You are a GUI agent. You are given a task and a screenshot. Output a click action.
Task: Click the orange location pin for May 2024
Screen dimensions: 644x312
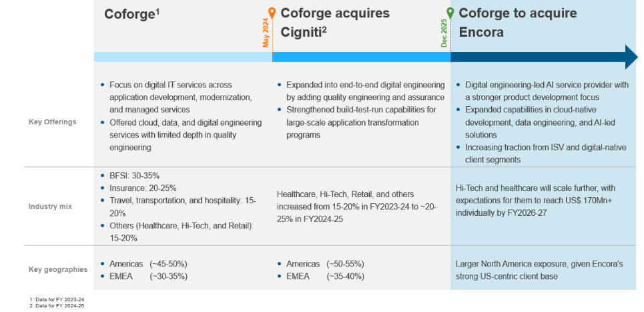(x=272, y=13)
